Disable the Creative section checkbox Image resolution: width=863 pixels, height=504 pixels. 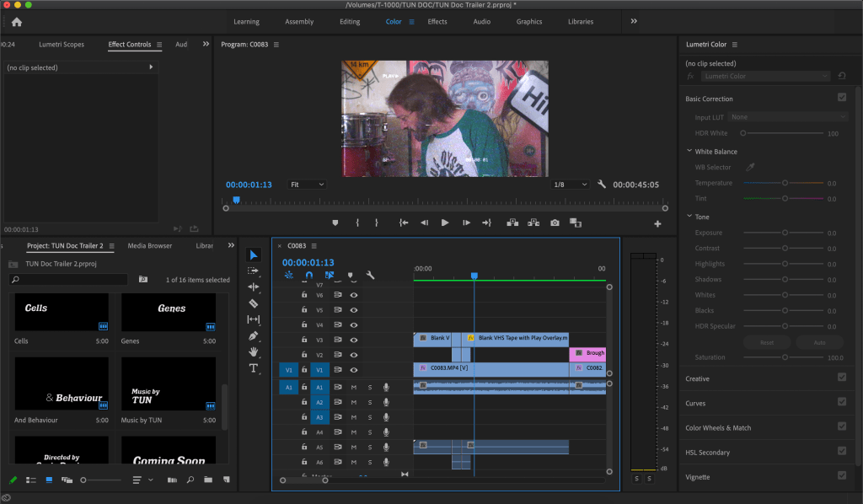[x=841, y=378]
